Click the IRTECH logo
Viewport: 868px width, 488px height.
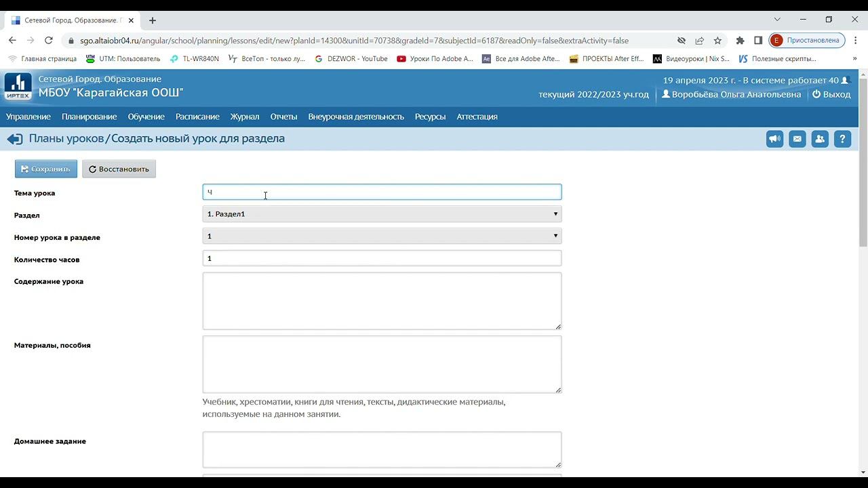(x=18, y=86)
